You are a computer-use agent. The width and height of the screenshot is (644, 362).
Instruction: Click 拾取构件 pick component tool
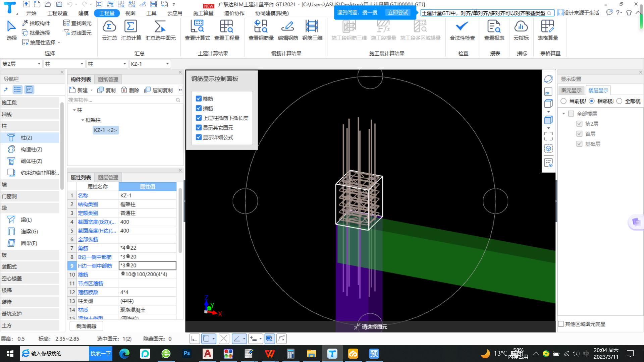tap(36, 23)
